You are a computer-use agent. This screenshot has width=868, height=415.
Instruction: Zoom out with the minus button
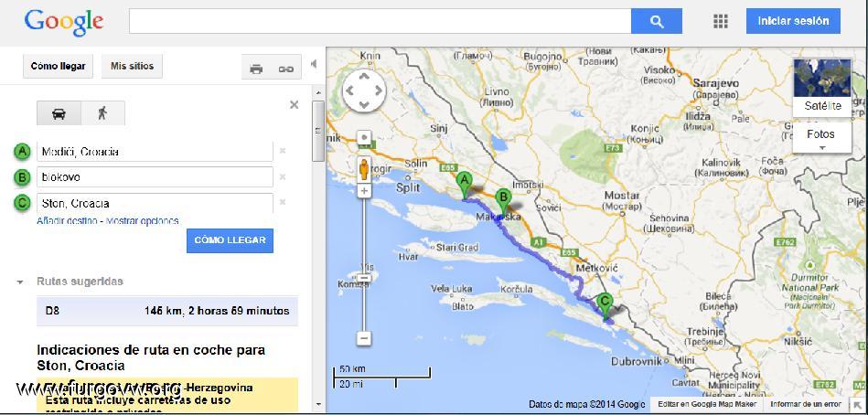[x=364, y=338]
